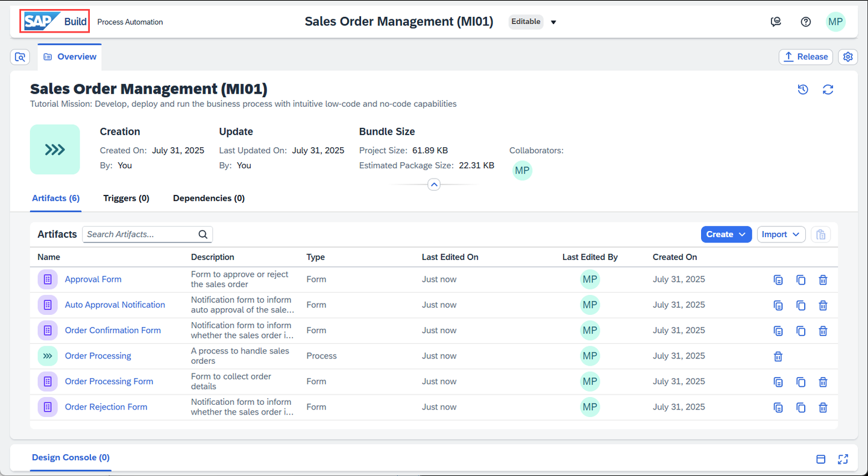Viewport: 868px width, 476px height.
Task: Click the 'Process' type cell
Action: pos(321,356)
